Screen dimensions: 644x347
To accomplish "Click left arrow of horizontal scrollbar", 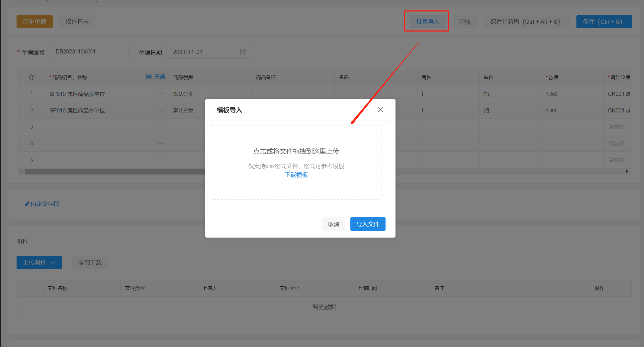I will (22, 171).
